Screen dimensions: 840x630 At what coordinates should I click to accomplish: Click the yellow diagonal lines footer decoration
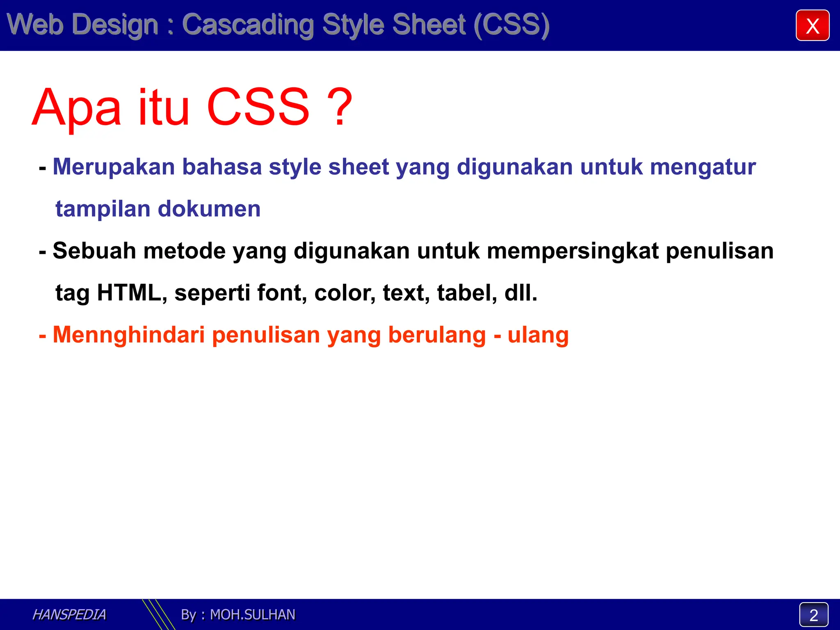click(158, 614)
